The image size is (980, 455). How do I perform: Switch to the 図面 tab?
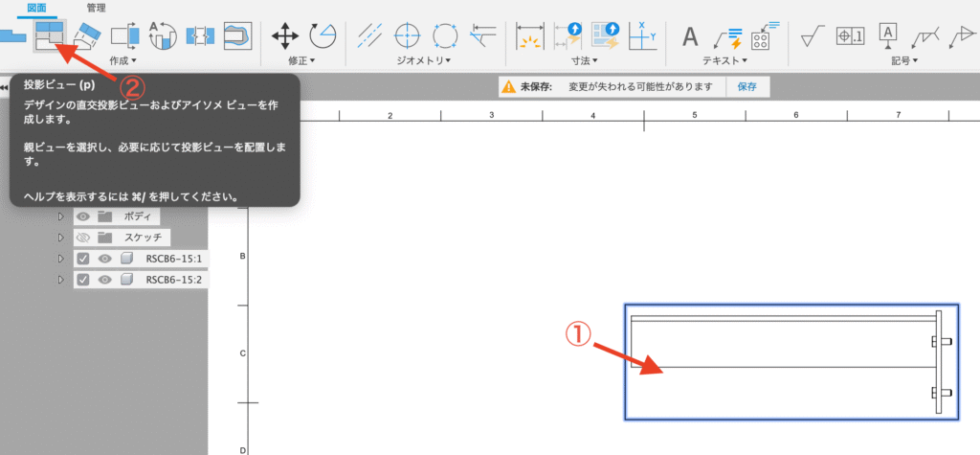(36, 8)
